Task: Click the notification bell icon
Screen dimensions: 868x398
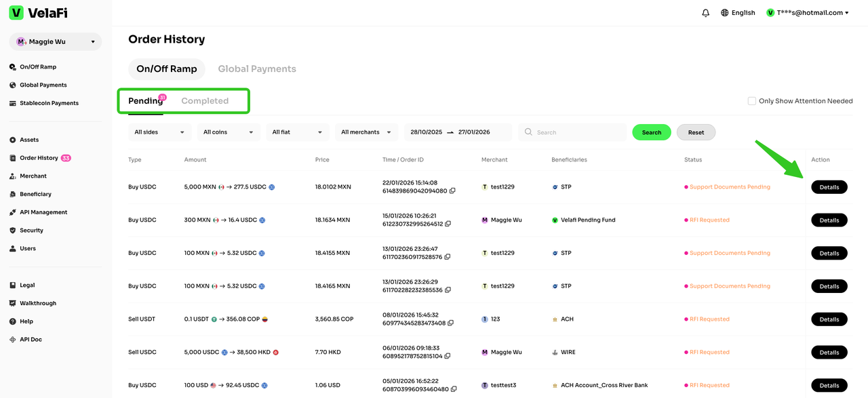Action: tap(706, 13)
